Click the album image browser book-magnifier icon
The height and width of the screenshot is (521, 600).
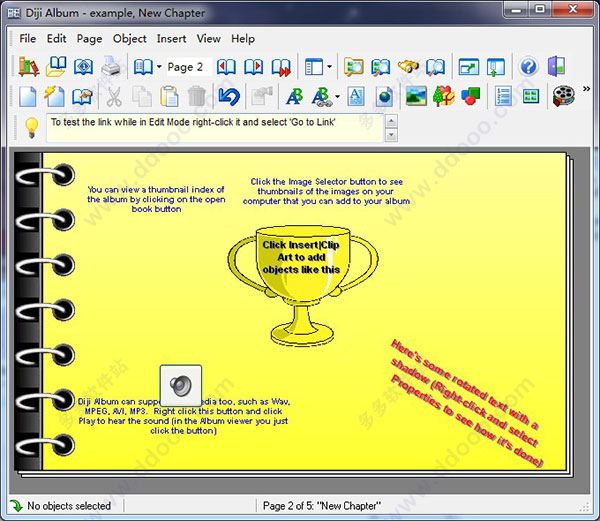coord(381,67)
